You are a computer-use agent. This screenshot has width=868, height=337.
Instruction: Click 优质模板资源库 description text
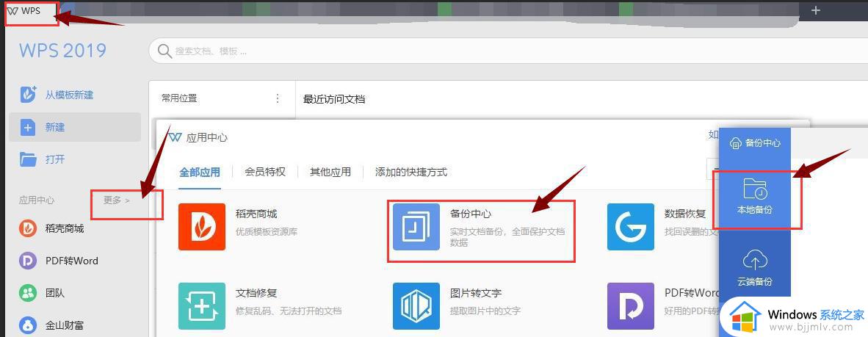click(267, 231)
